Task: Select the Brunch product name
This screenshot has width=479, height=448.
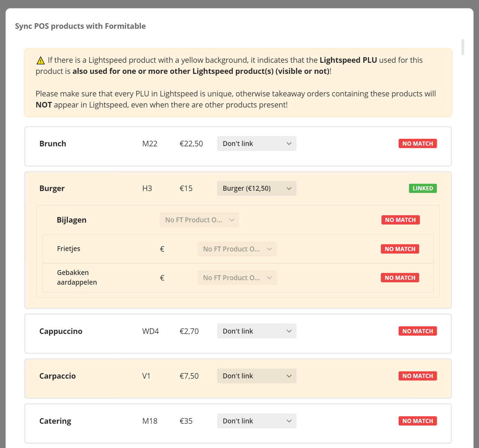Action: pyautogui.click(x=53, y=144)
